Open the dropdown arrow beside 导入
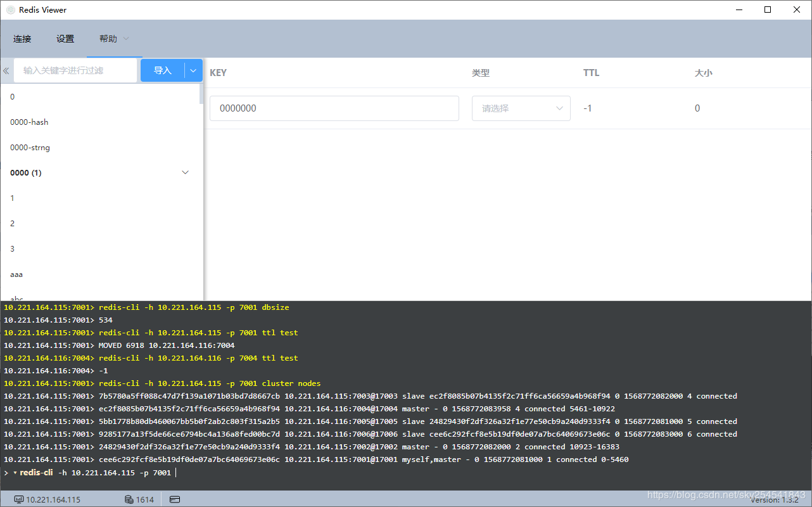 (x=193, y=70)
